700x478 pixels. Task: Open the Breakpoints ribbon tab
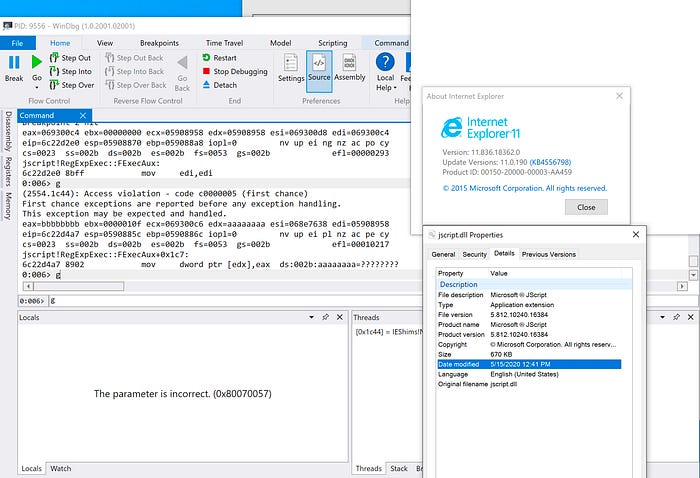(159, 43)
